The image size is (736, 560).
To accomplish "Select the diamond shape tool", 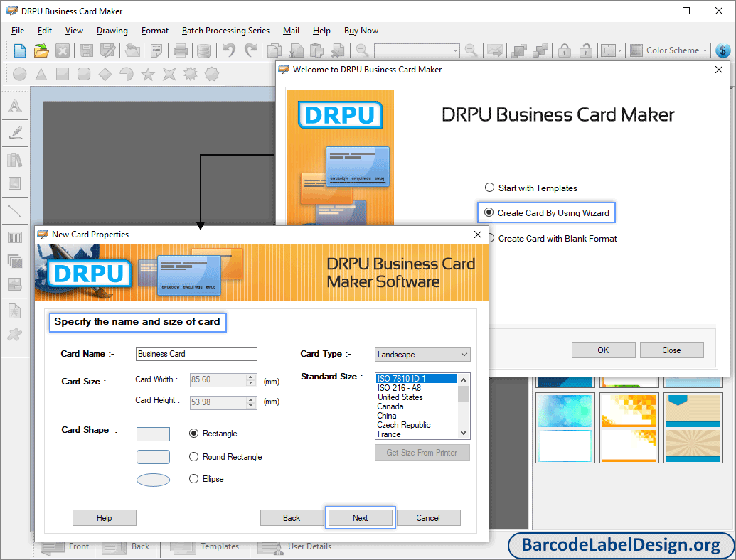I will pyautogui.click(x=105, y=74).
